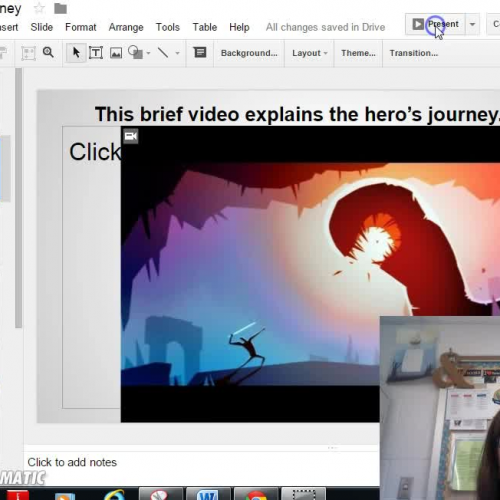
Task: Click the Background... button
Action: pos(249,53)
